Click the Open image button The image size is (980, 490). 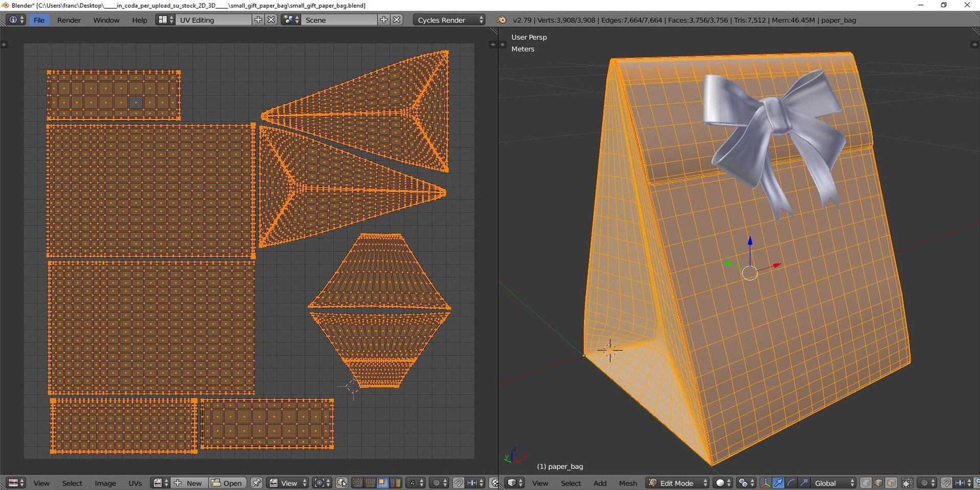coord(227,483)
